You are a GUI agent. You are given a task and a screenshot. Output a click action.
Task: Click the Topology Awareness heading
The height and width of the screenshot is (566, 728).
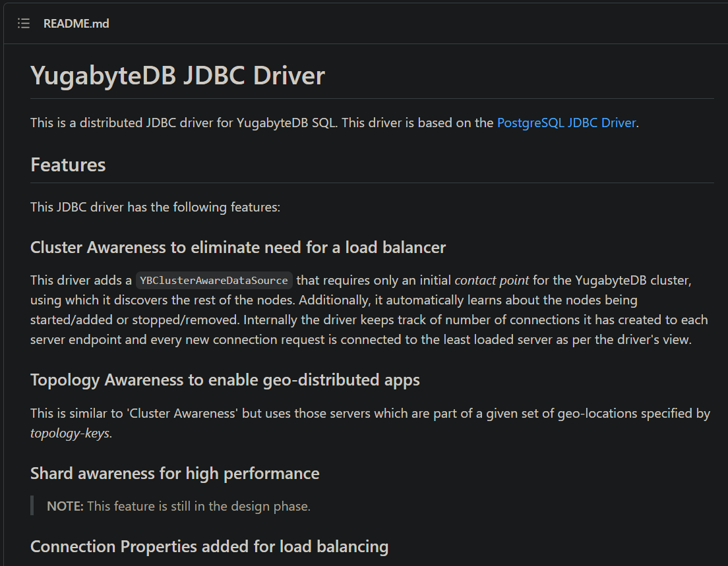(225, 380)
